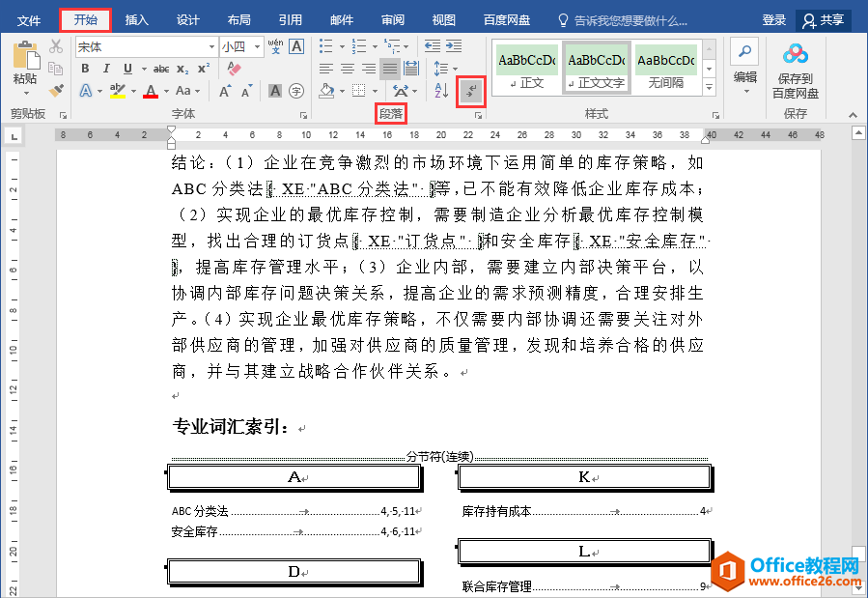Clear all formatting with the eraser icon
The image size is (868, 598).
point(235,69)
